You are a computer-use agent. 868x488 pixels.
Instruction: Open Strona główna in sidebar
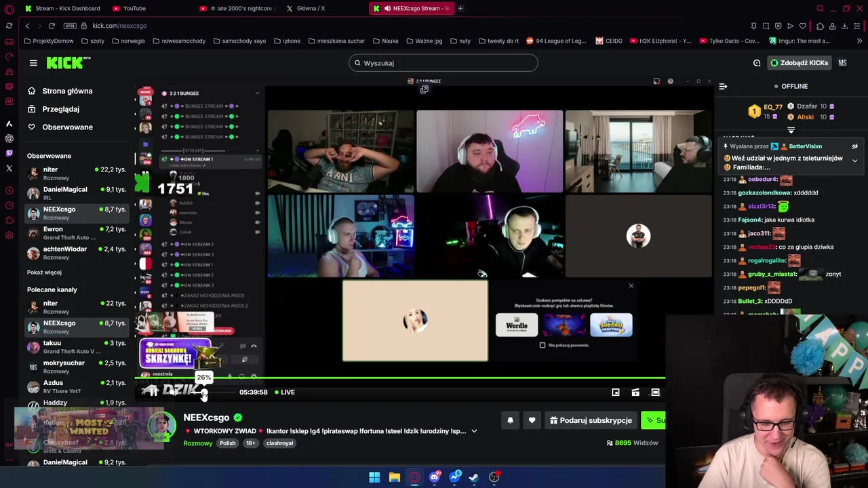(x=60, y=91)
